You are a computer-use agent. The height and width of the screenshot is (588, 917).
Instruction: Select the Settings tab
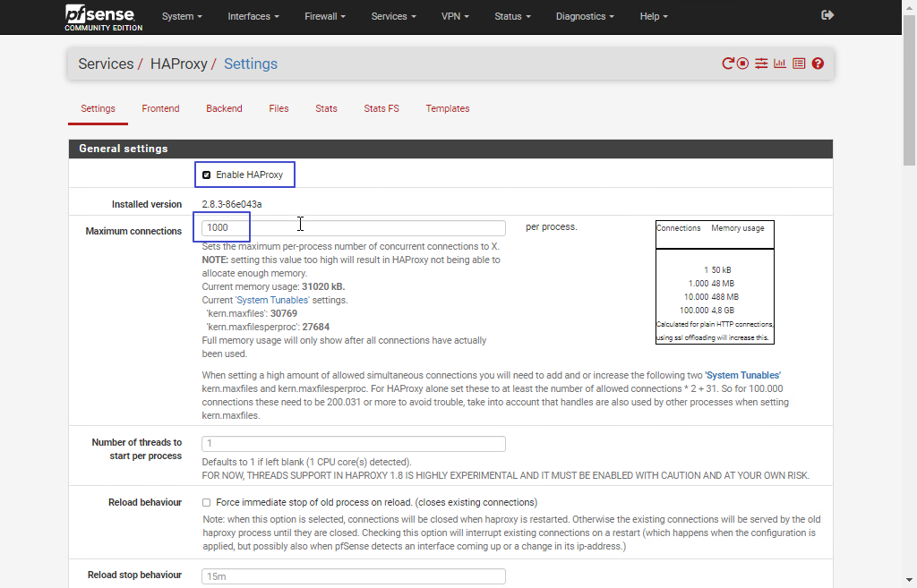[x=98, y=108]
